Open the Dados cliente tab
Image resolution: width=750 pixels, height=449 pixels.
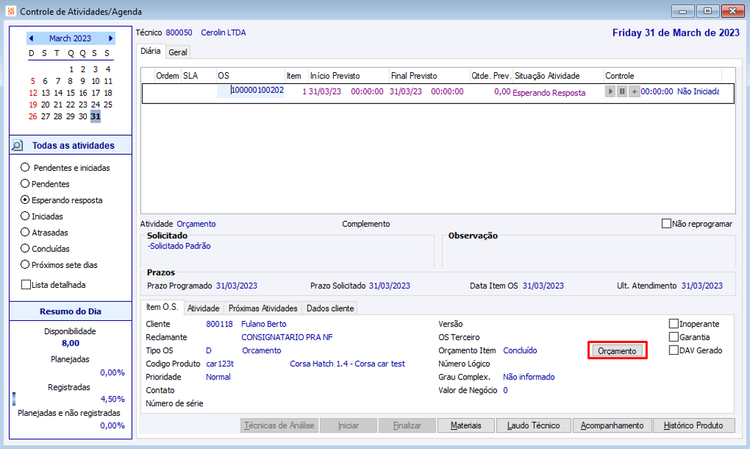(x=330, y=308)
